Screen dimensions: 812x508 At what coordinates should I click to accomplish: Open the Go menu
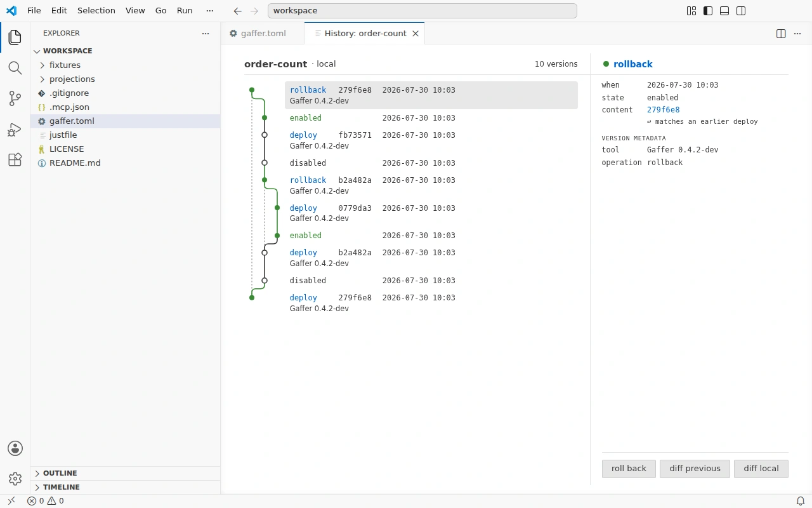(161, 11)
